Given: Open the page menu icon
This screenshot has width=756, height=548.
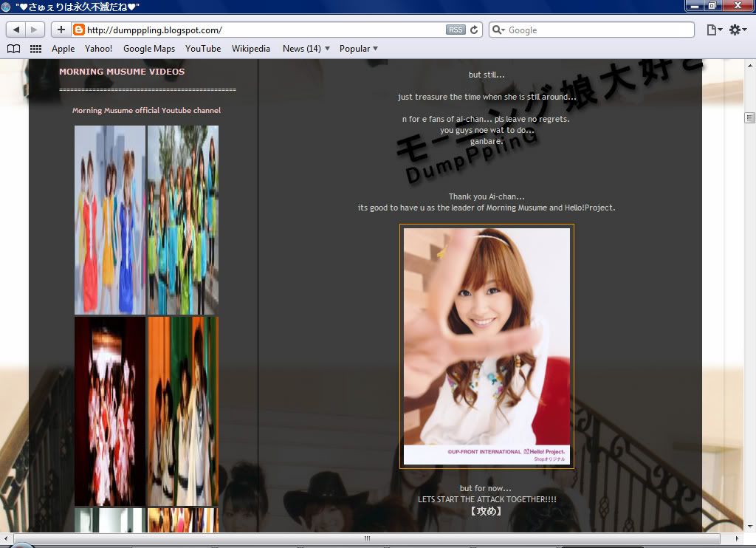Looking at the screenshot, I should click(x=714, y=30).
